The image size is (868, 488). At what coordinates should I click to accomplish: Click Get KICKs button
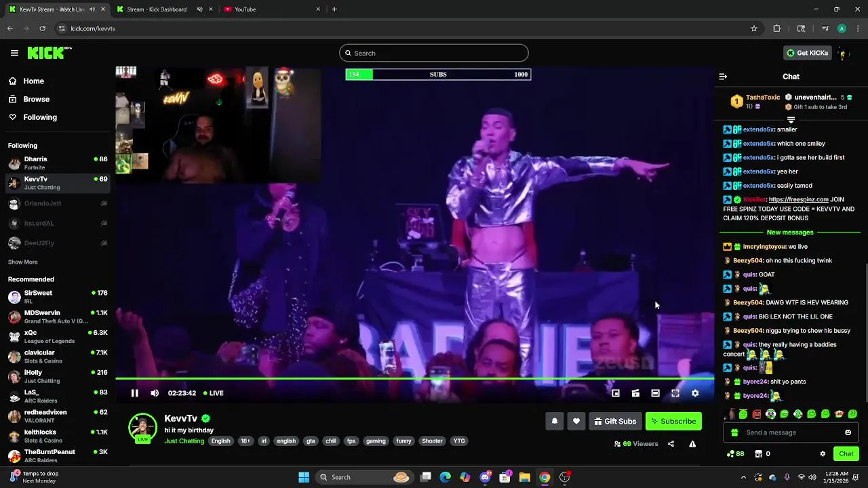tap(807, 53)
